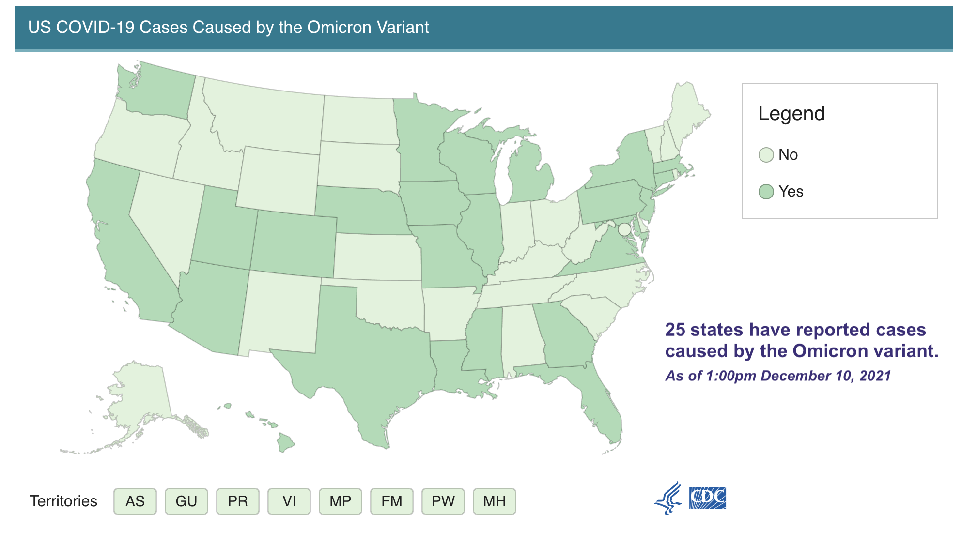Click the FM territory button

392,501
